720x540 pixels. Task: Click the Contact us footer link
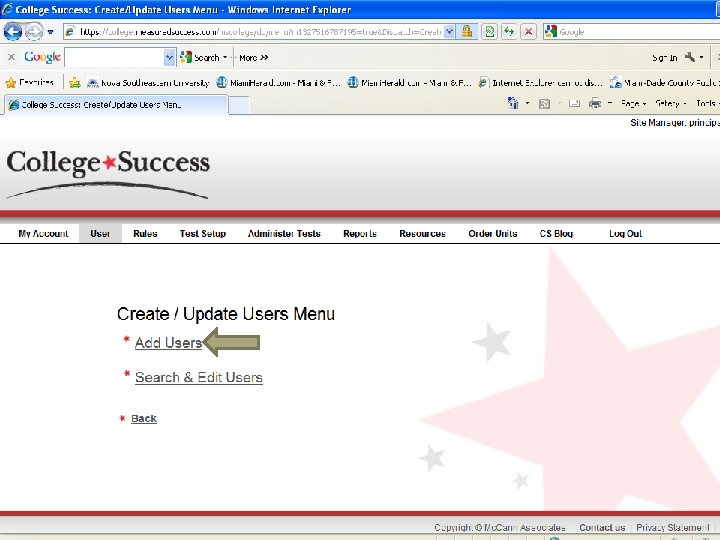click(602, 527)
